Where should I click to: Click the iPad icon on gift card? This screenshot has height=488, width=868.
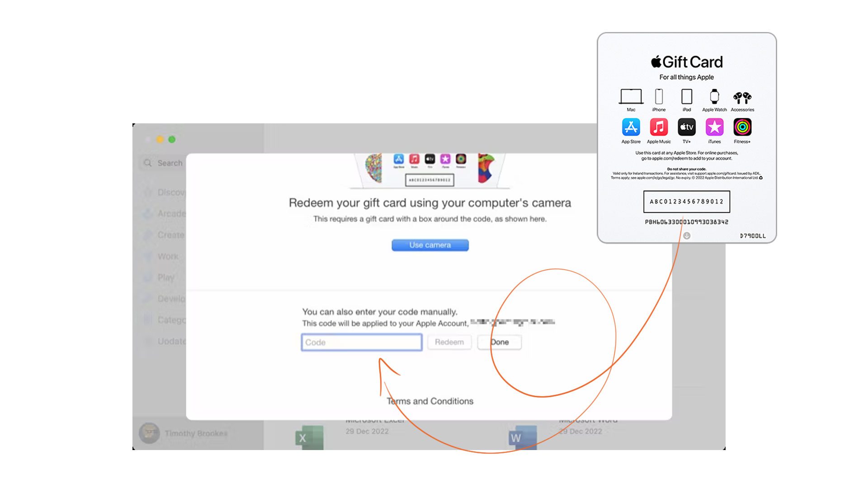(x=687, y=96)
